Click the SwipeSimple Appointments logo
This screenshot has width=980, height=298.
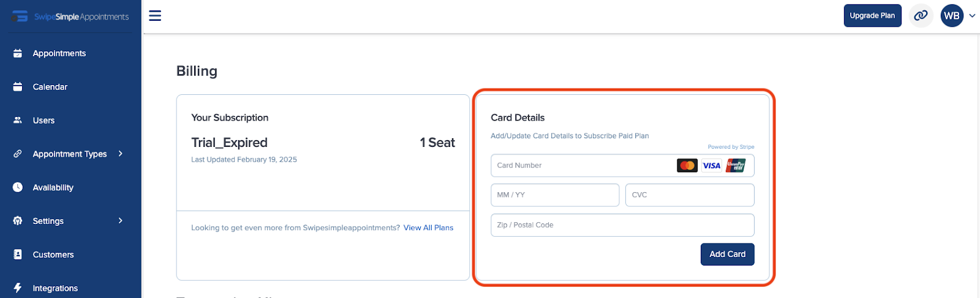[x=71, y=17]
